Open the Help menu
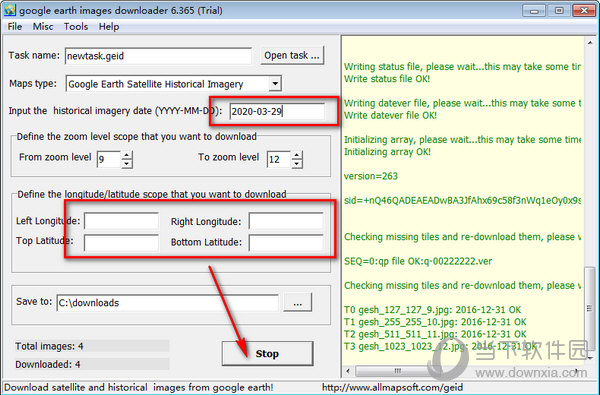The width and height of the screenshot is (600, 395). point(109,27)
